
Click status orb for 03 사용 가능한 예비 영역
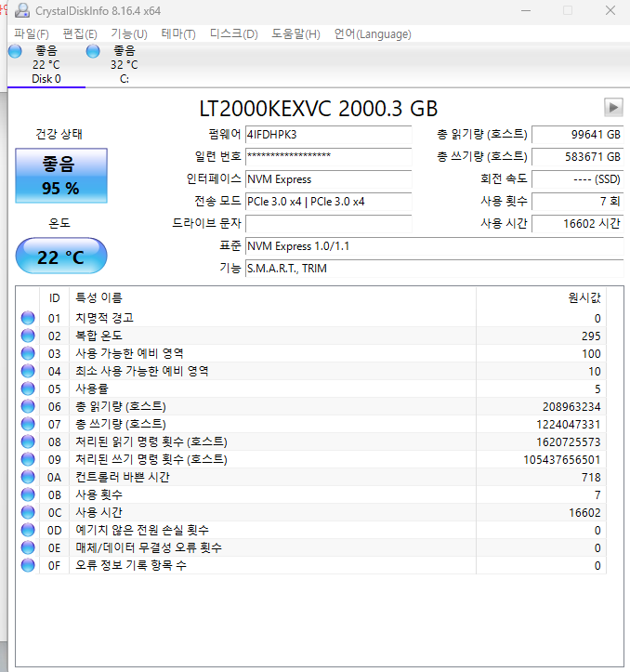(28, 353)
